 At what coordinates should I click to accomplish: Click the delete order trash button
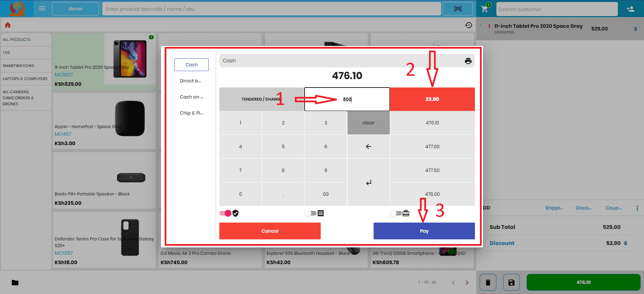point(488,282)
